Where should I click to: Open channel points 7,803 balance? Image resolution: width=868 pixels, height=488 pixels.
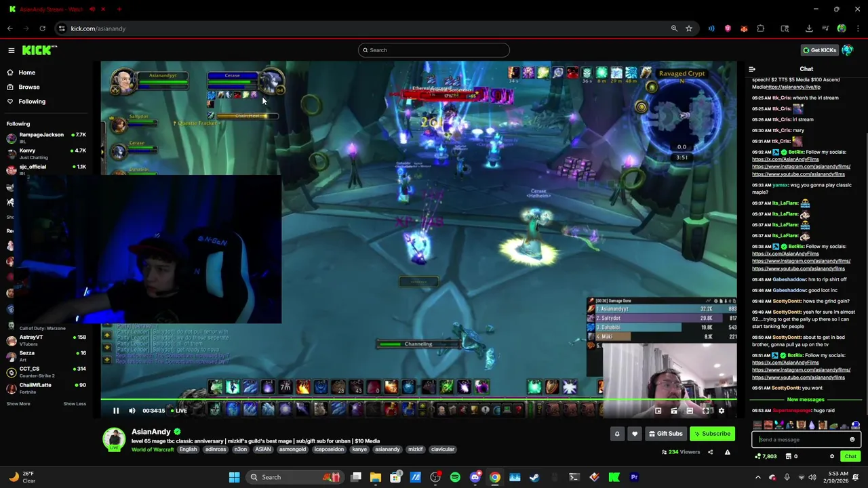click(766, 457)
